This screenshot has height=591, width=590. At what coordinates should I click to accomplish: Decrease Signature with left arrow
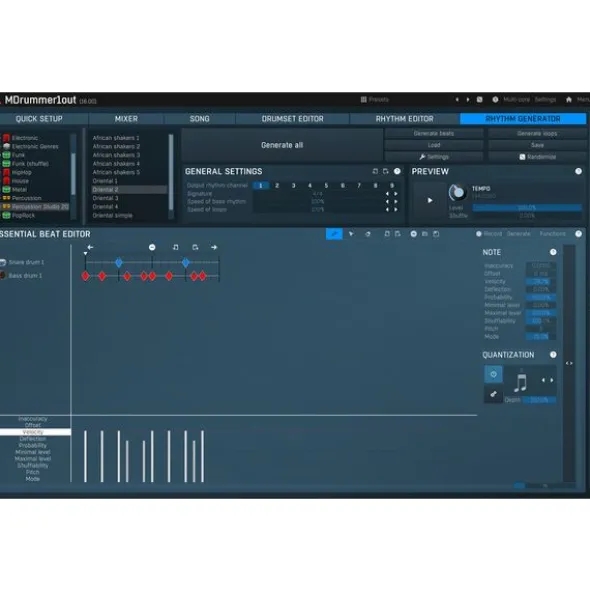point(387,194)
